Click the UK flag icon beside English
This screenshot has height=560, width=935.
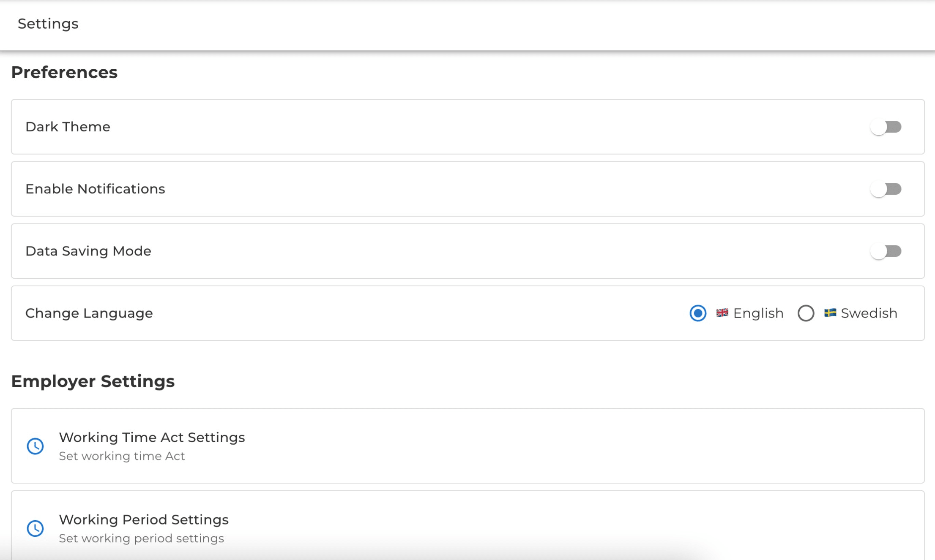point(722,313)
